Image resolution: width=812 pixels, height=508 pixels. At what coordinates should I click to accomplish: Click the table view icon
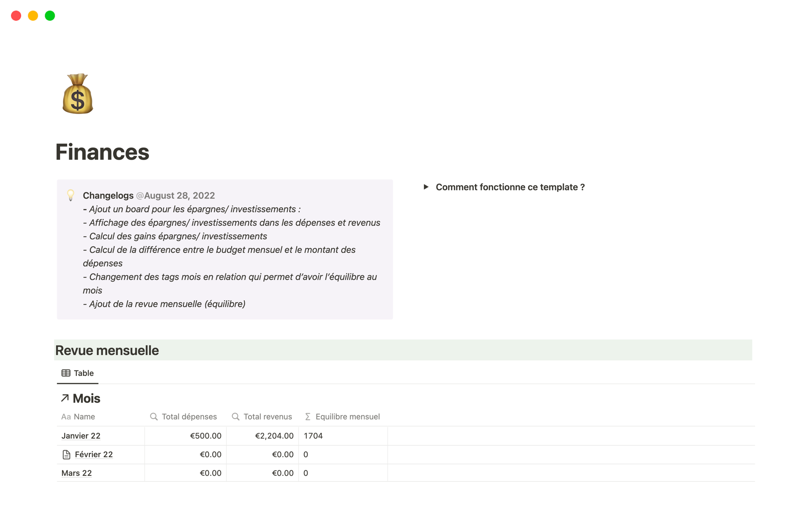coord(66,373)
